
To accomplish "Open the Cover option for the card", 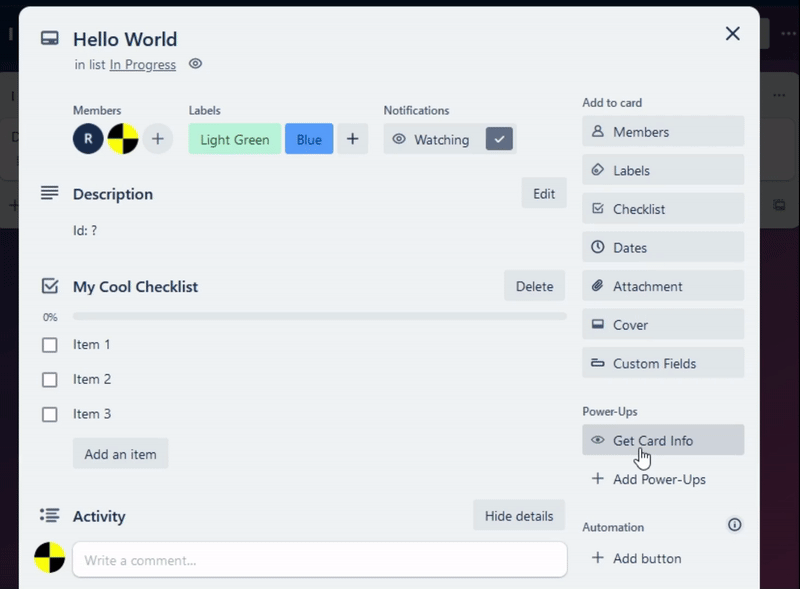I will (662, 324).
